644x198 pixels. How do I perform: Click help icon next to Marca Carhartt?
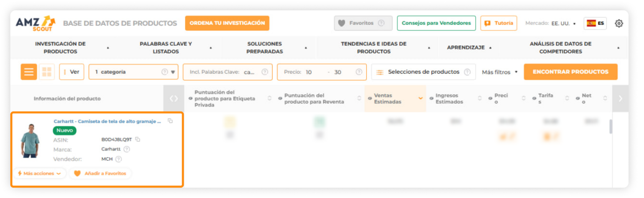127,149
